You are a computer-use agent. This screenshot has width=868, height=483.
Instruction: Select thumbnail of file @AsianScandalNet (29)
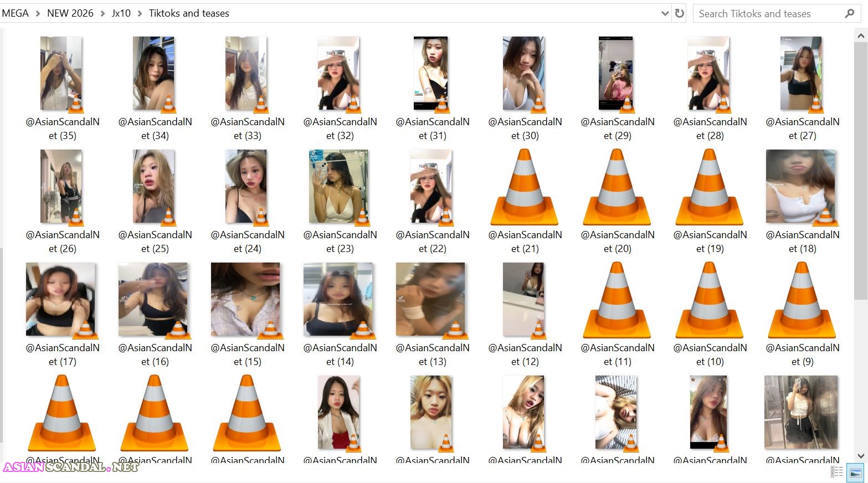tap(617, 74)
